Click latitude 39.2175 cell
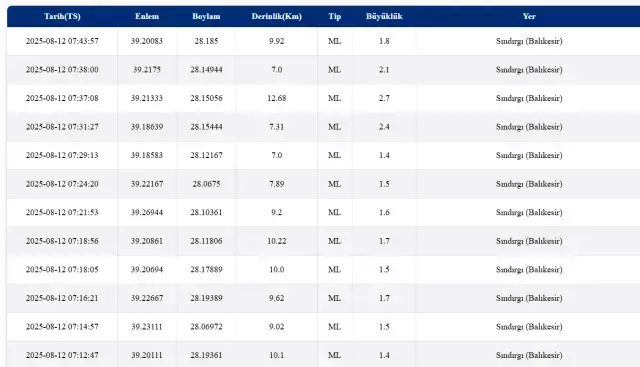The image size is (640, 367). tap(147, 69)
